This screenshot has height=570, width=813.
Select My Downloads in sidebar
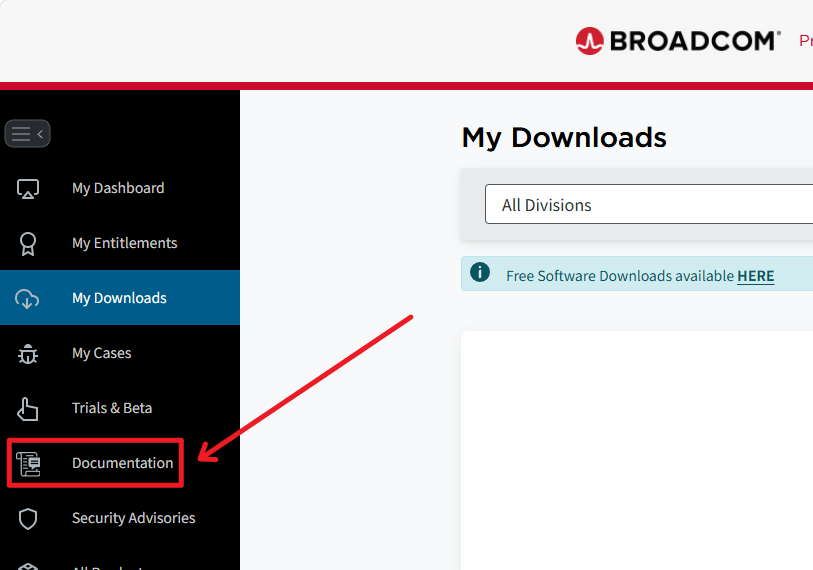pyautogui.click(x=120, y=298)
